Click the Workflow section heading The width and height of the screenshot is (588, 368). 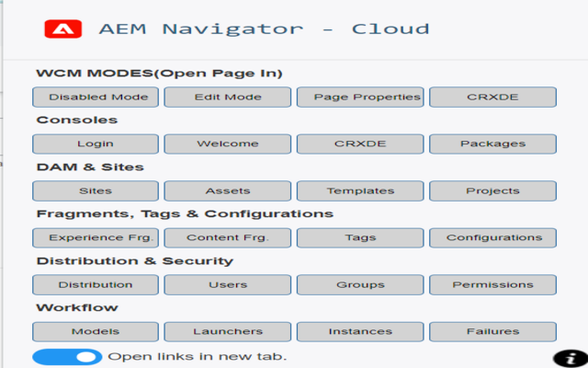point(77,307)
